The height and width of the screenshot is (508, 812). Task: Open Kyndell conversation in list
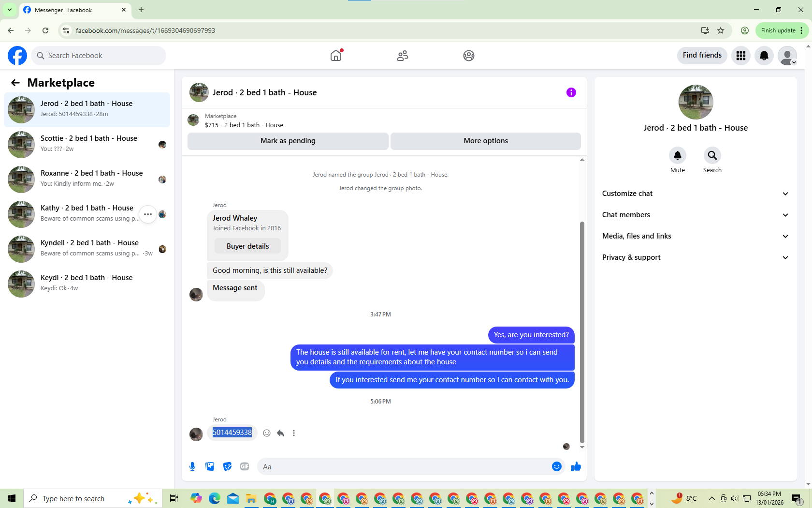pos(87,249)
